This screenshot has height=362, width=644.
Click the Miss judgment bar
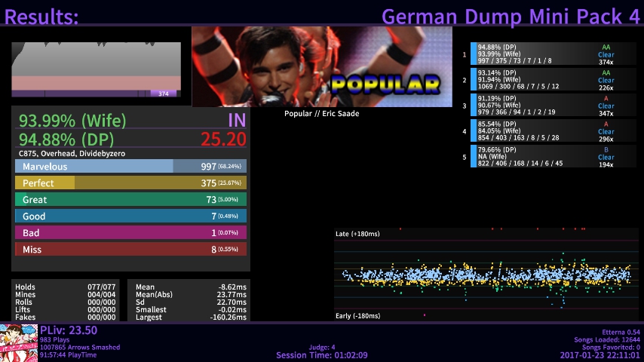click(x=130, y=250)
